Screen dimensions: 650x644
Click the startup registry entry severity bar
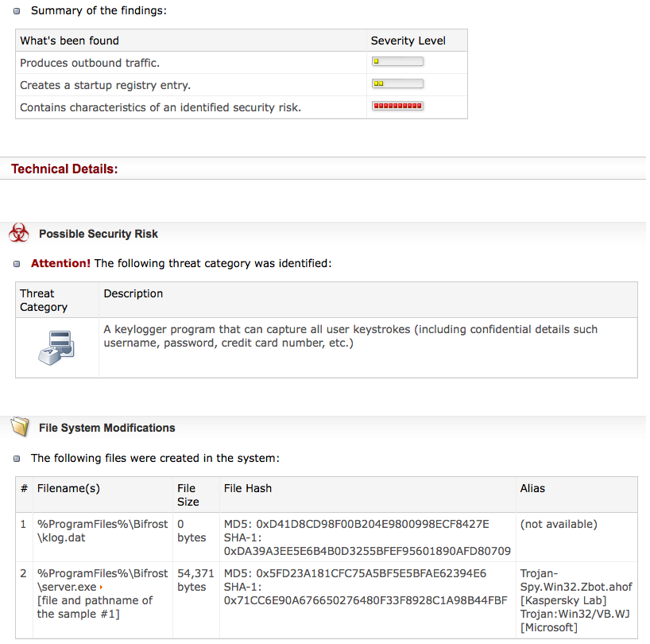[x=397, y=83]
